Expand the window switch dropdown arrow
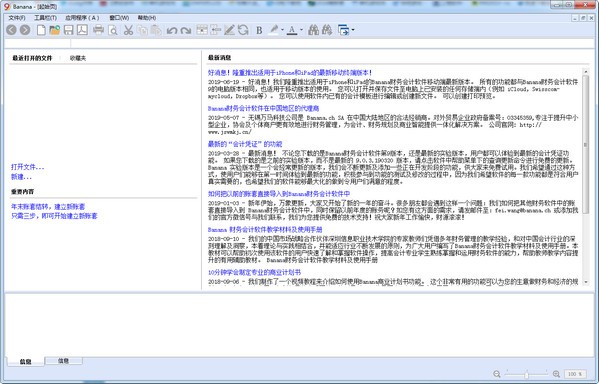The width and height of the screenshot is (599, 384). tap(353, 30)
